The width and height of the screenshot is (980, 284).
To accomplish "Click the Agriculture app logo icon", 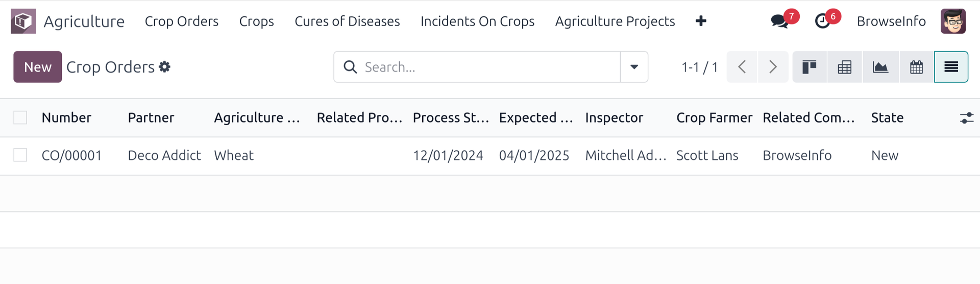I will coord(23,21).
